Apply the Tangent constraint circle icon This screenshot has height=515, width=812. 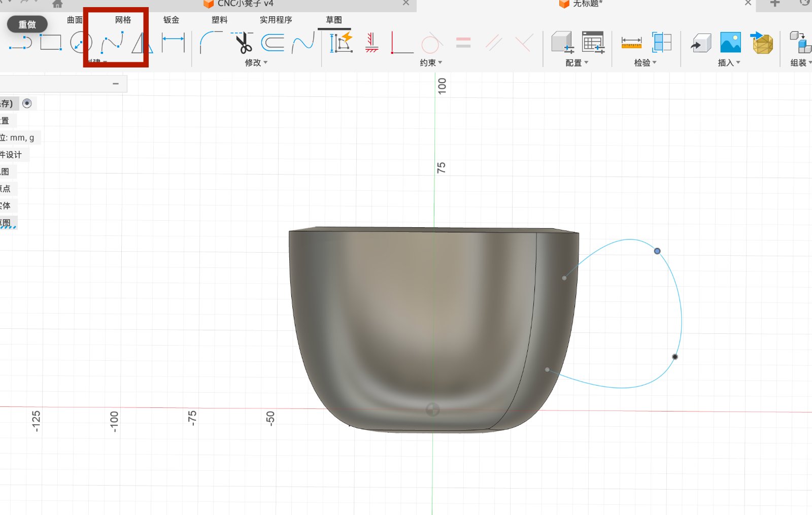(x=430, y=43)
